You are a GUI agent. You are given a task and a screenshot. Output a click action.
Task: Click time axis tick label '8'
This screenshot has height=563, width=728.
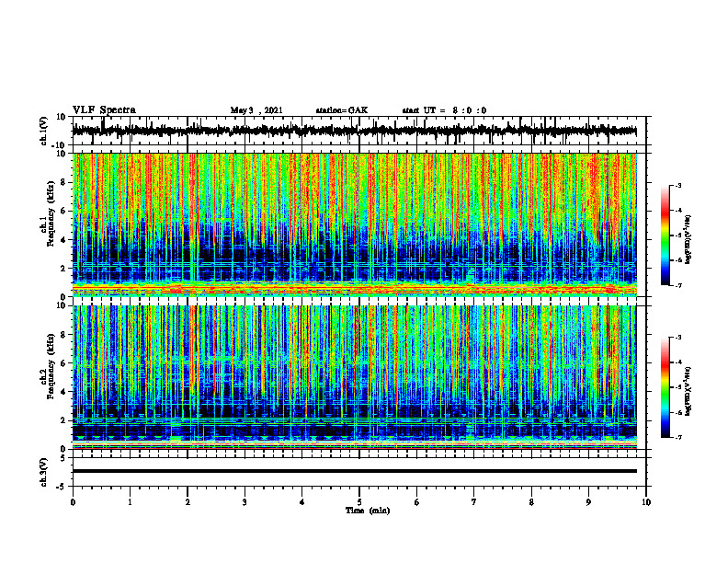tap(531, 502)
